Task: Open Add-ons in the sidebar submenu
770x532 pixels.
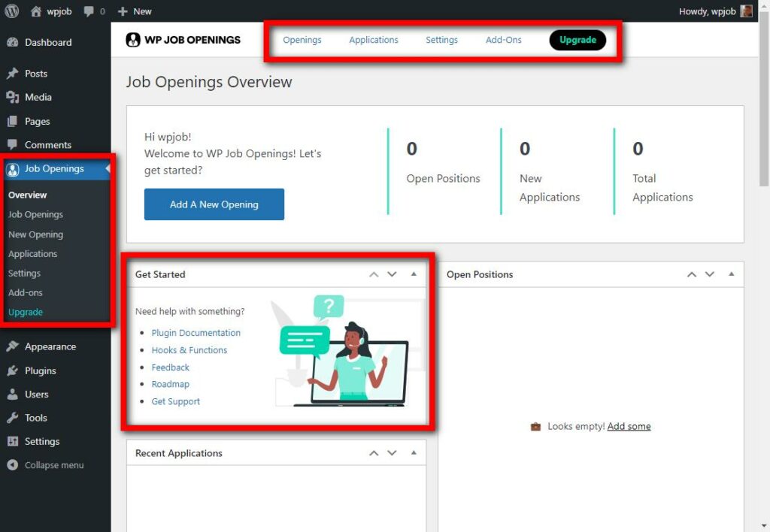Action: [25, 292]
